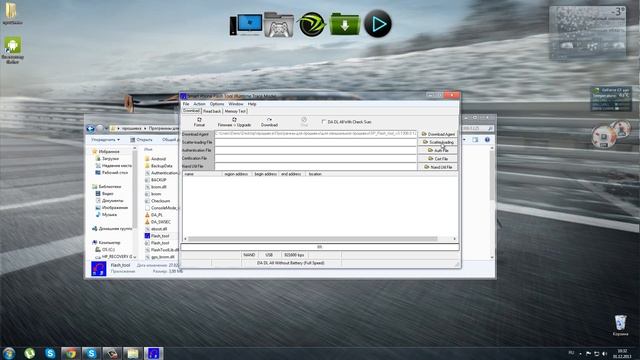This screenshot has width=640, height=360.
Task: Click the Firmware -> Upgrade toolbar icon
Action: 234,122
